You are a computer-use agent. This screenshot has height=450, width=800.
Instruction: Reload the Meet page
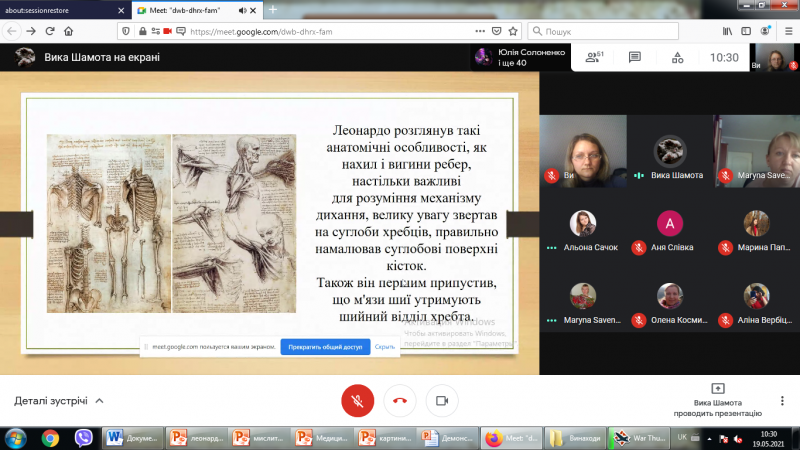point(50,31)
